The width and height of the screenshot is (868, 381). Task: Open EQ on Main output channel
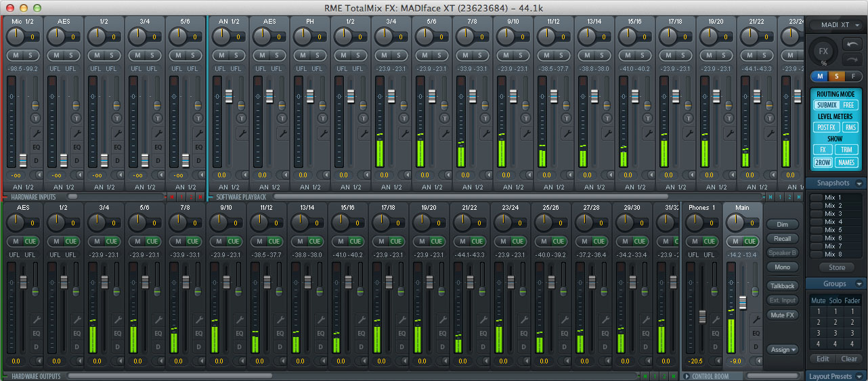[756, 333]
